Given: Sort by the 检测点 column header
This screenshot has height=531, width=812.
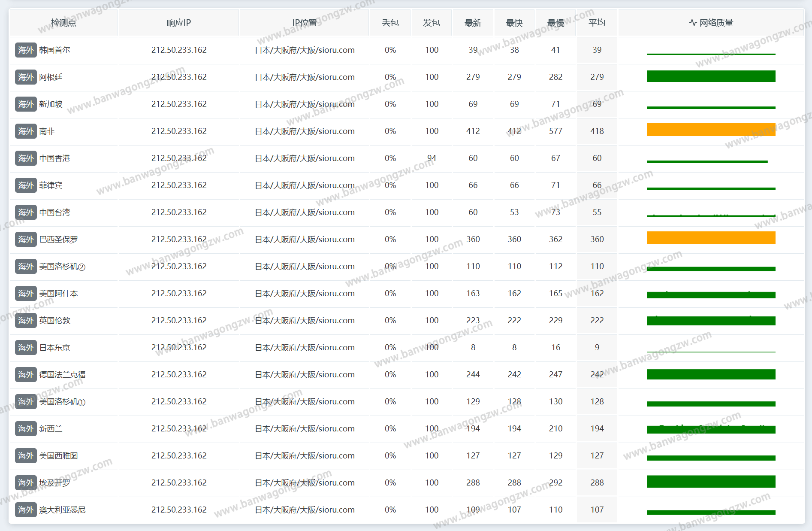Looking at the screenshot, I should [63, 23].
